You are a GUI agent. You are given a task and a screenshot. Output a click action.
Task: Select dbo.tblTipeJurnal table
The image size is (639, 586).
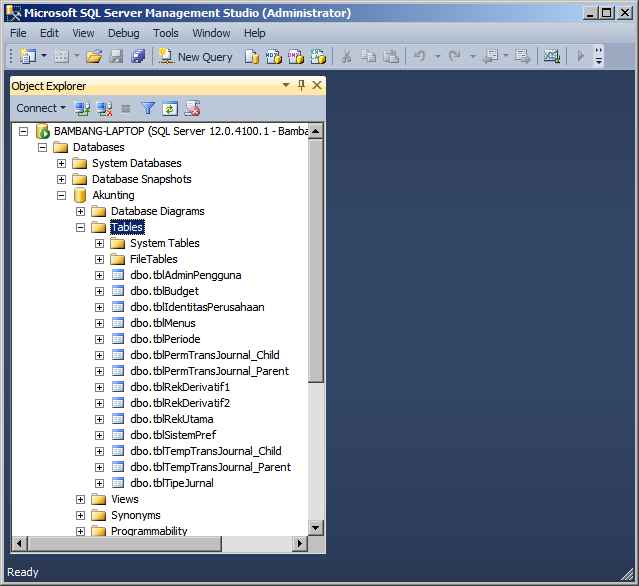[x=172, y=483]
